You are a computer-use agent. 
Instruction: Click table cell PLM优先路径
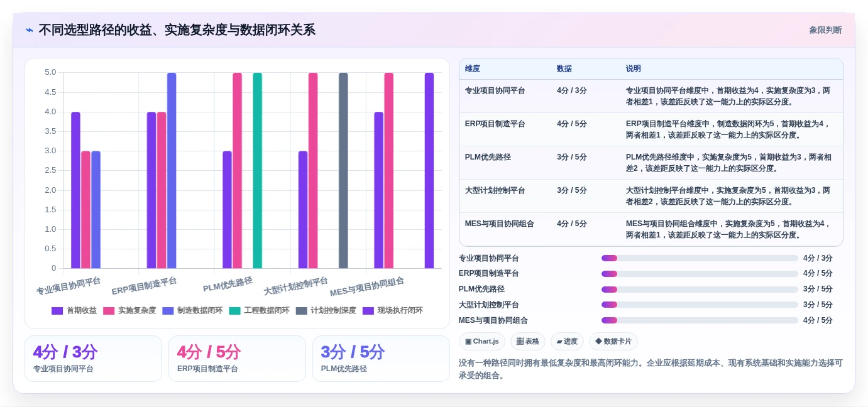coord(488,157)
